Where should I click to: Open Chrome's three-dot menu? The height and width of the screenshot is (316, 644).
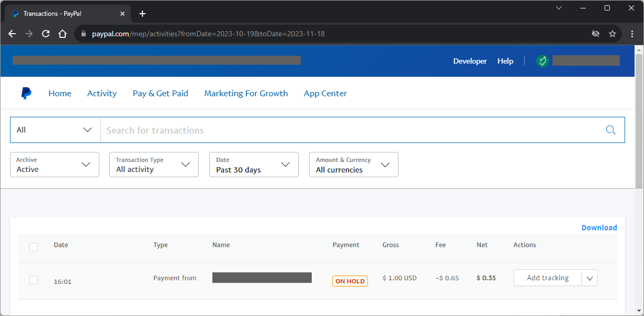[631, 33]
